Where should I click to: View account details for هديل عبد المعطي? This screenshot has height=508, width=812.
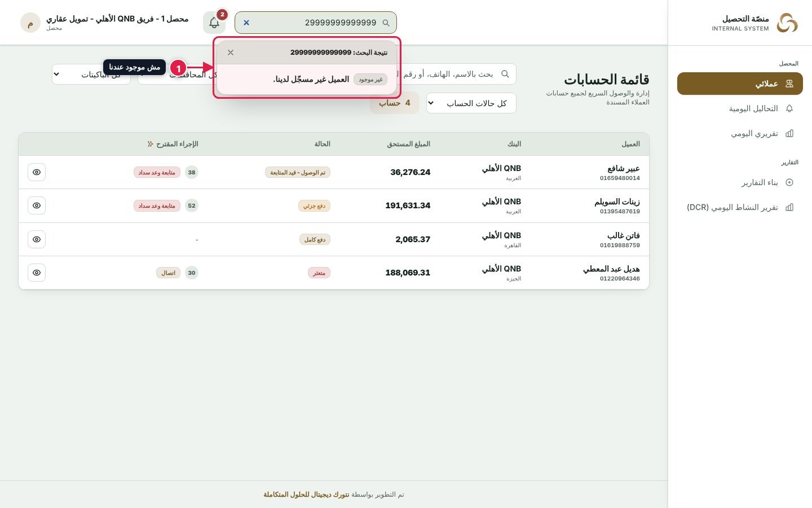tap(37, 273)
